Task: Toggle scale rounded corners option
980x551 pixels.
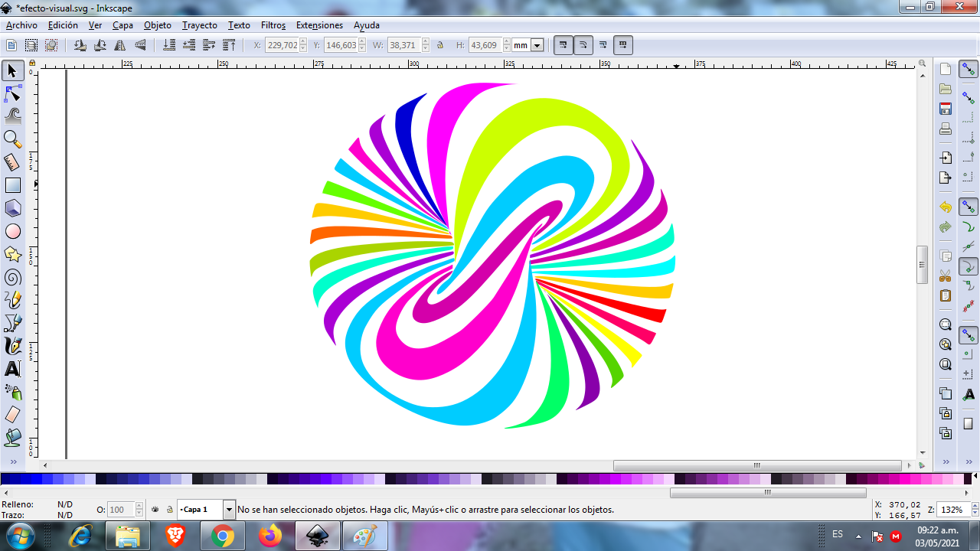Action: (x=583, y=45)
